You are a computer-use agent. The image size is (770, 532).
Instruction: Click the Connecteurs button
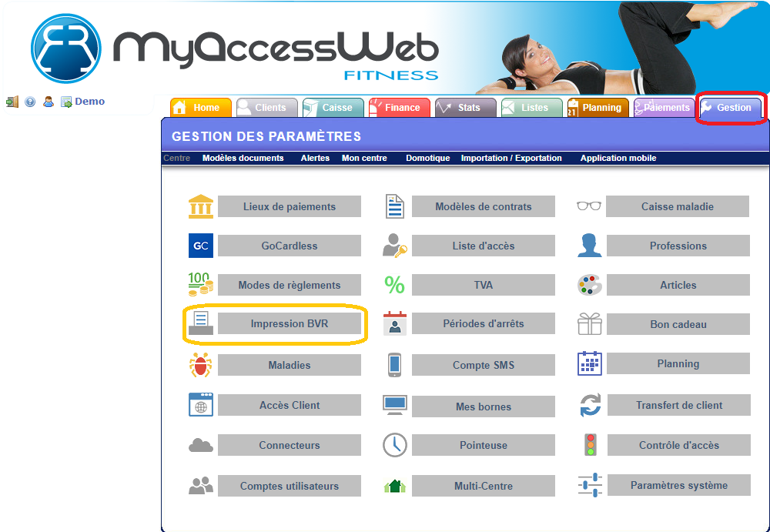click(x=290, y=445)
